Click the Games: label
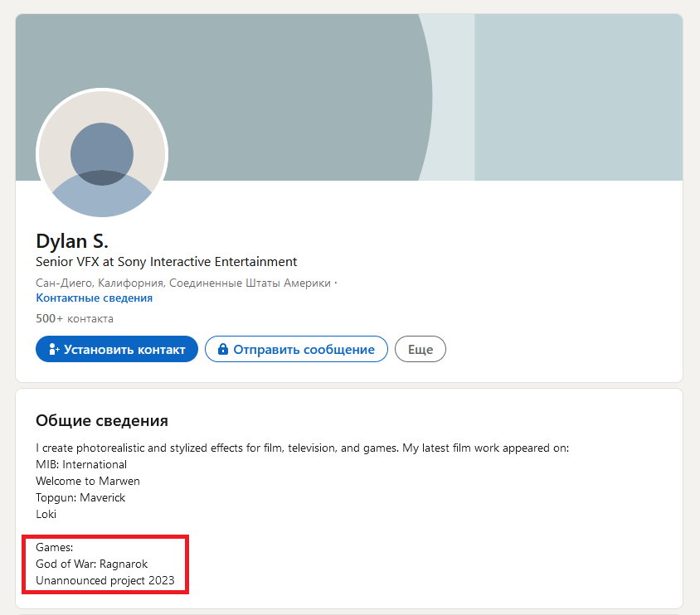The image size is (700, 615). click(x=55, y=547)
